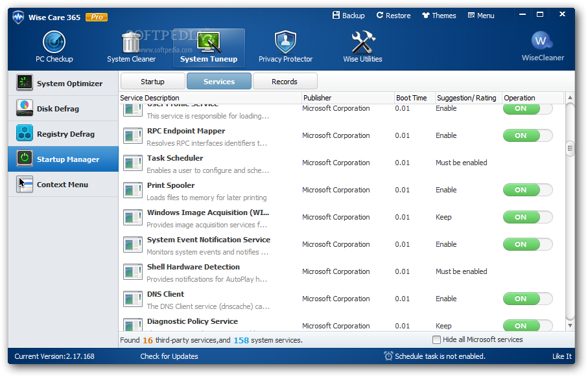Click the System Optimizer sidebar icon
Viewport: 588px width, 377px height.
(25, 83)
